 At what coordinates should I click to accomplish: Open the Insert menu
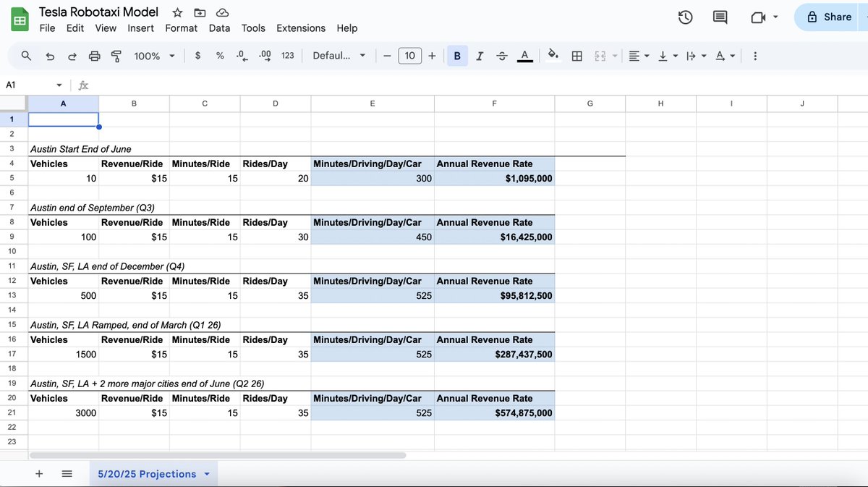point(140,28)
